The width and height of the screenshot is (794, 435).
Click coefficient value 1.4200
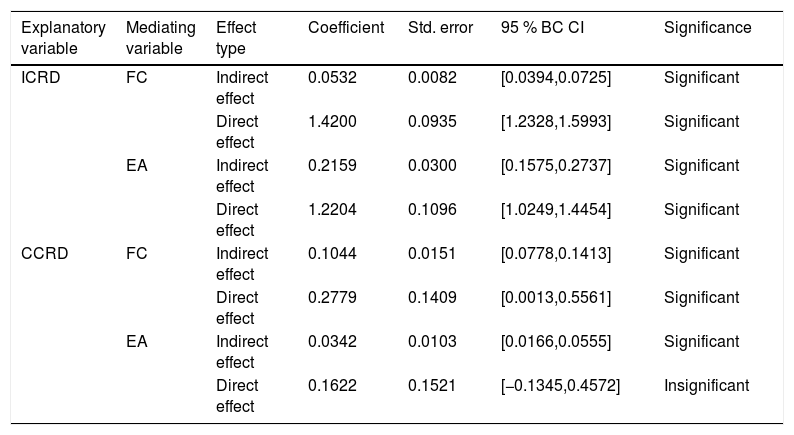332,122
